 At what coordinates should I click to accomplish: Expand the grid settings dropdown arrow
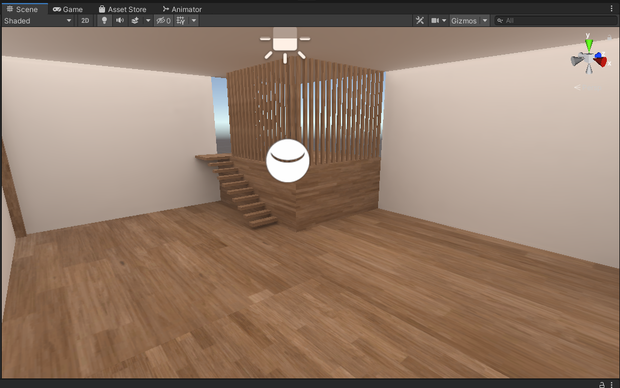click(194, 21)
